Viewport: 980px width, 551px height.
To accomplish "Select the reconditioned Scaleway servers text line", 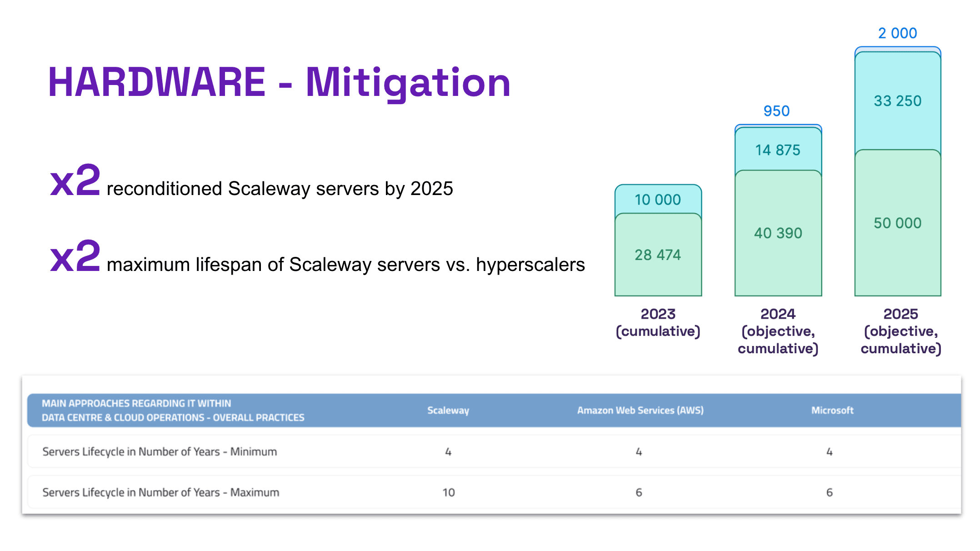I will (280, 189).
